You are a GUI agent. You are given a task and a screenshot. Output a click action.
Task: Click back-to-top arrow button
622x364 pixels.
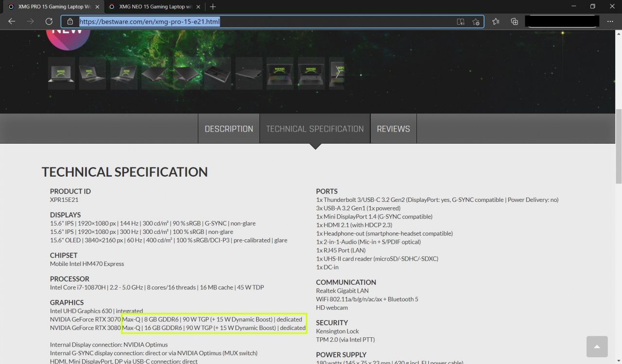tap(597, 347)
